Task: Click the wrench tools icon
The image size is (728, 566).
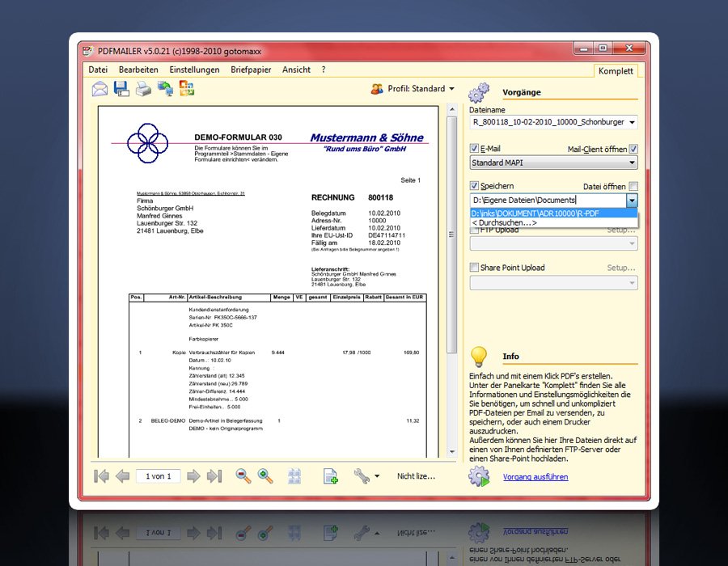Action: tap(362, 476)
